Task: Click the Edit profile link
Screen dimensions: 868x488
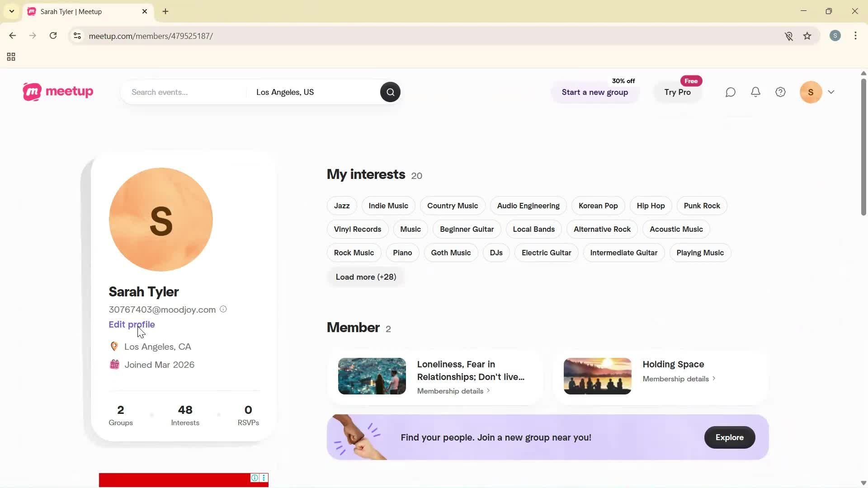Action: click(132, 324)
